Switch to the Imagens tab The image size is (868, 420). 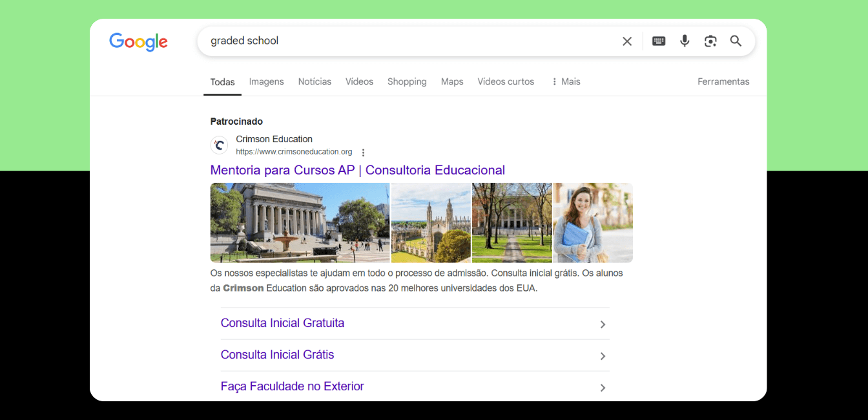266,82
